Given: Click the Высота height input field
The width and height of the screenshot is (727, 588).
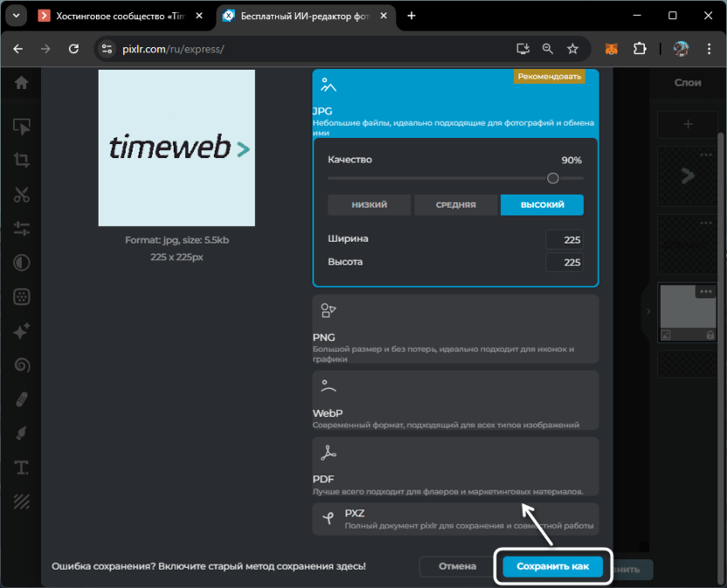Looking at the screenshot, I should click(564, 262).
